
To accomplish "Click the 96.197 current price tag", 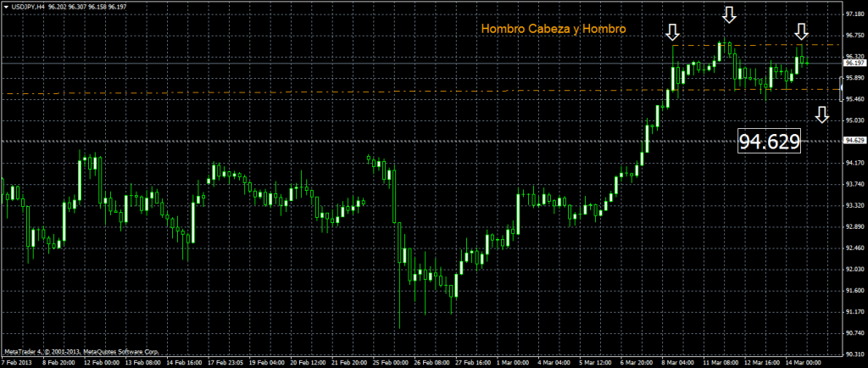I will (854, 63).
